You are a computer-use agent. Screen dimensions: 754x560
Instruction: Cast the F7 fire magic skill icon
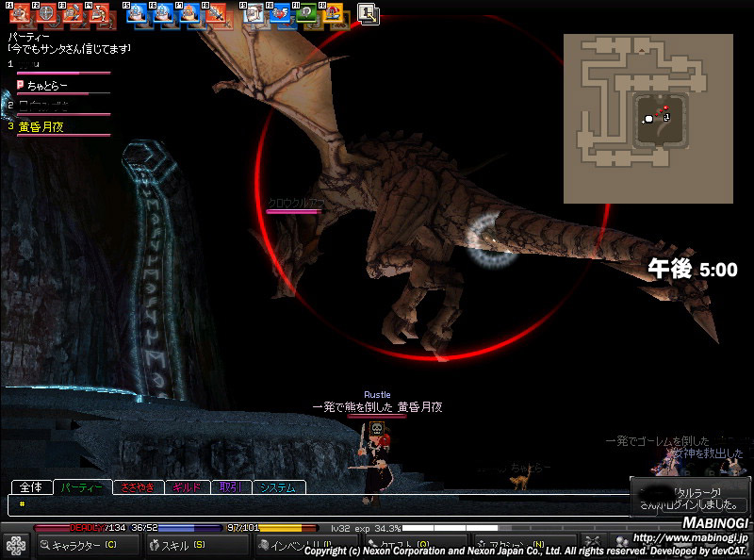[x=189, y=13]
